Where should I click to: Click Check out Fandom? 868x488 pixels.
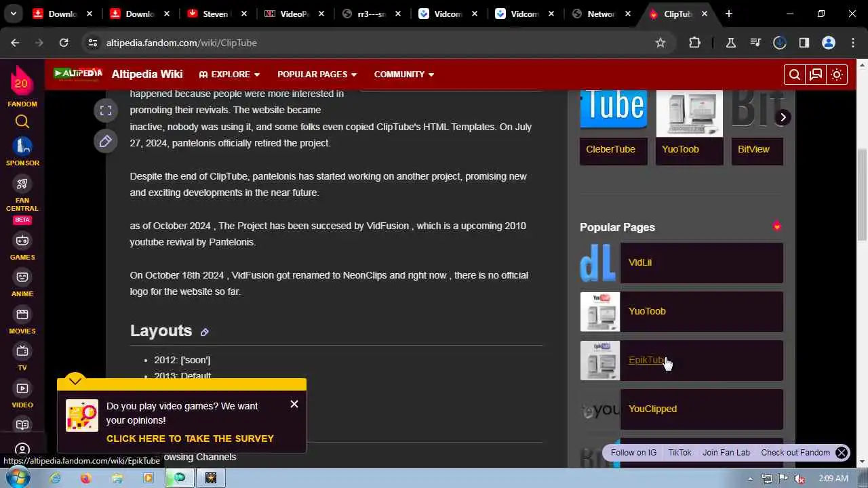[795, 453]
